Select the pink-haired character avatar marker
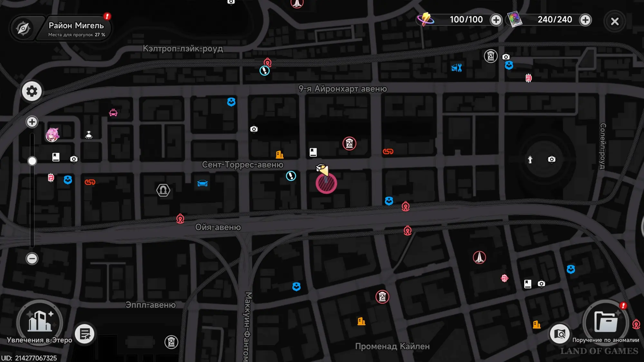 pos(52,135)
